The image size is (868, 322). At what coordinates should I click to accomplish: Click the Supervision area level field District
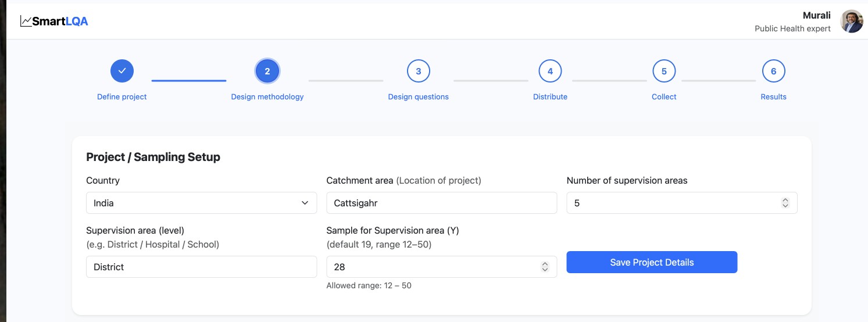pyautogui.click(x=201, y=267)
